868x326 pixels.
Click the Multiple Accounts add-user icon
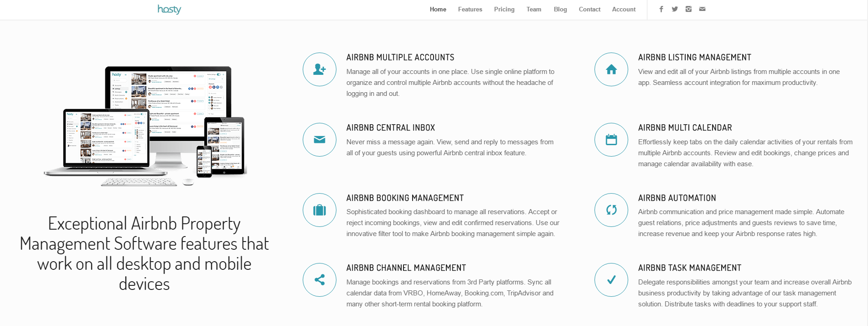point(320,69)
